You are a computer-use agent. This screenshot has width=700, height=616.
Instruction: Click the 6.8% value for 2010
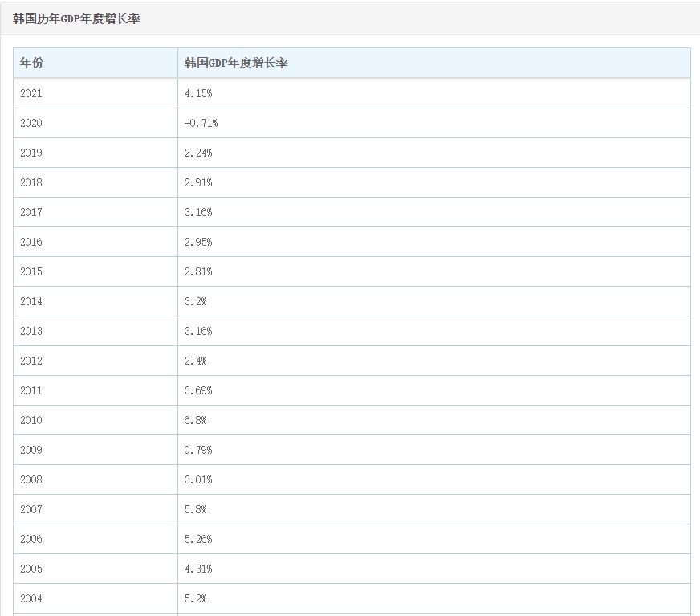click(x=195, y=420)
